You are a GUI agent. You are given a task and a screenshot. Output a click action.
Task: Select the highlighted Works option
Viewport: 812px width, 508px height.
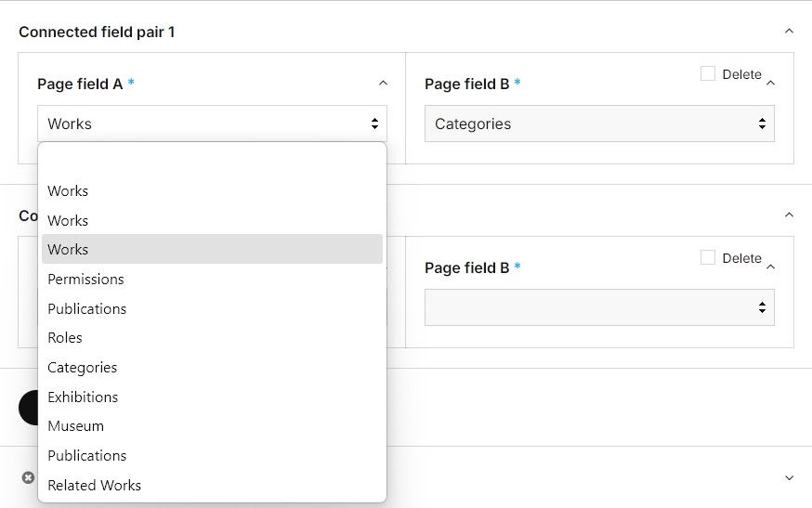coord(212,249)
